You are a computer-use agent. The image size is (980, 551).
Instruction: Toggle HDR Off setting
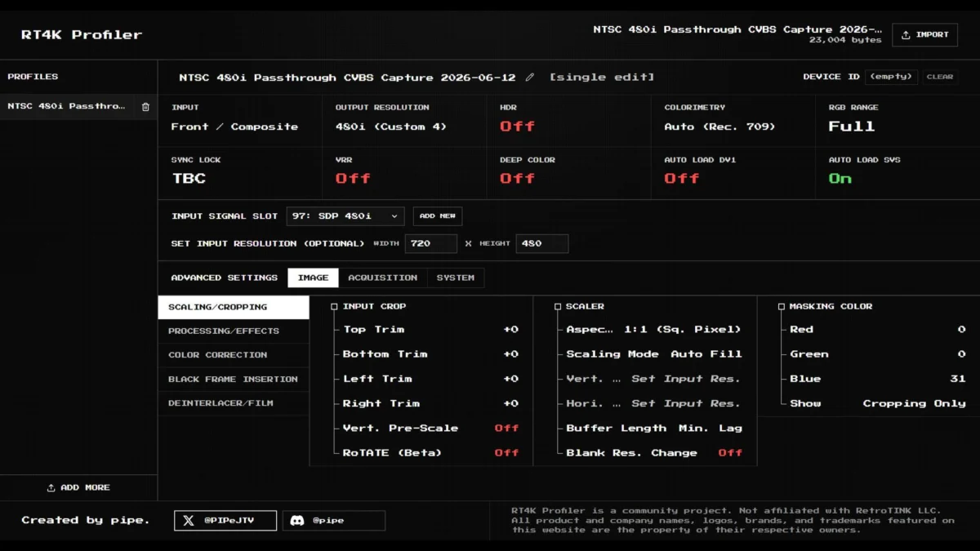[x=517, y=127]
